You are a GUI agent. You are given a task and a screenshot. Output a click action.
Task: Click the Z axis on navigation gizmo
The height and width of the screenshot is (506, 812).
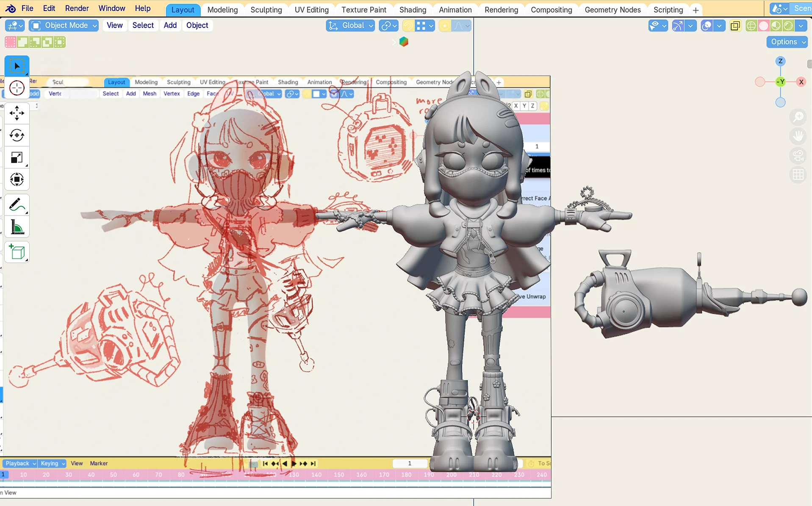pos(780,61)
